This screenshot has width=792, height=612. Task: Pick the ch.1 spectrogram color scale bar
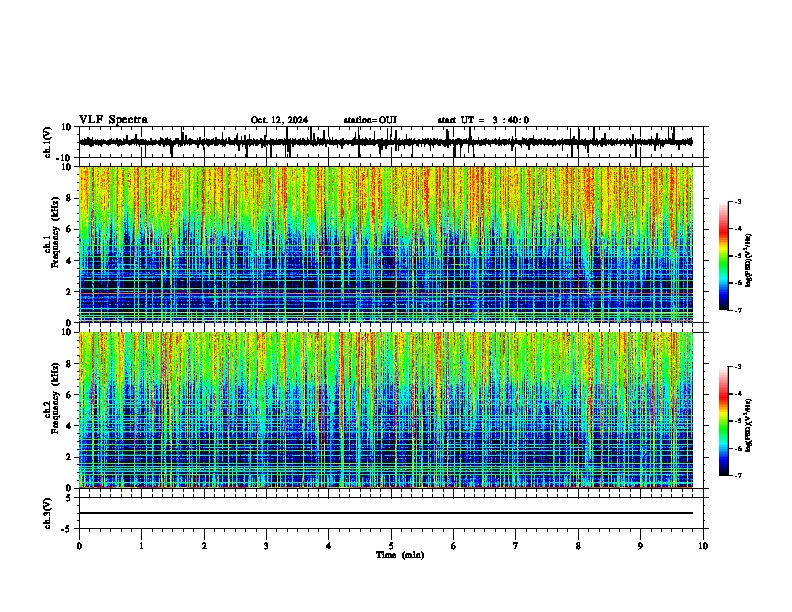click(x=723, y=256)
